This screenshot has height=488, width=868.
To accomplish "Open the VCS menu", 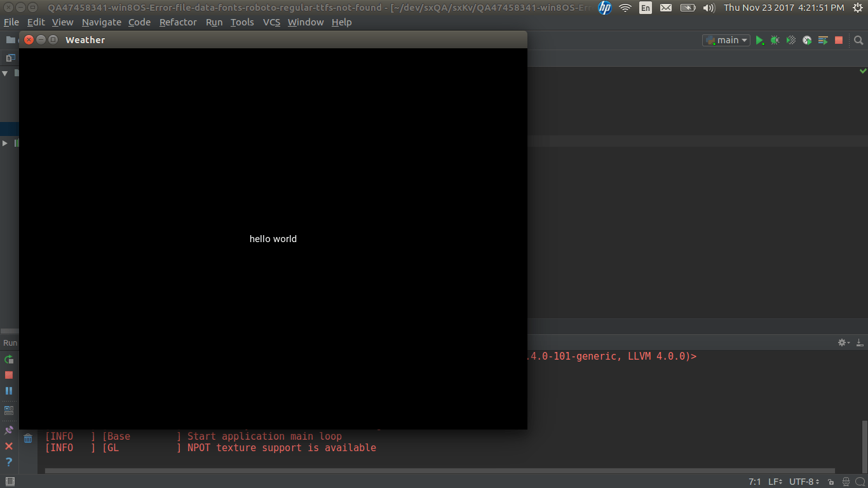I will 271,22.
